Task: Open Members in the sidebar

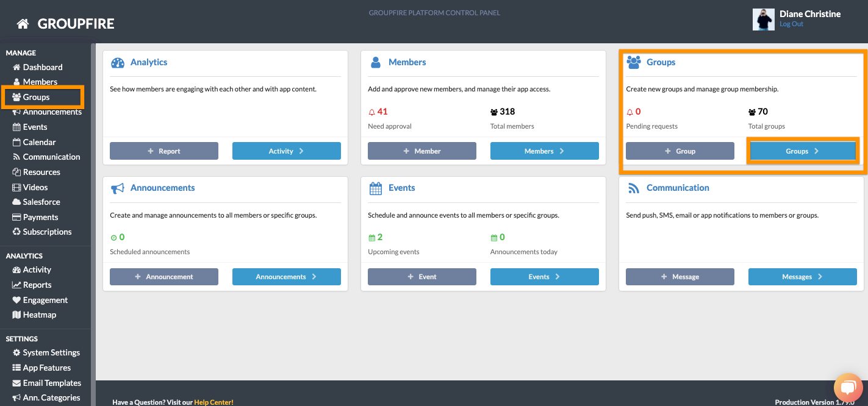Action: point(35,82)
